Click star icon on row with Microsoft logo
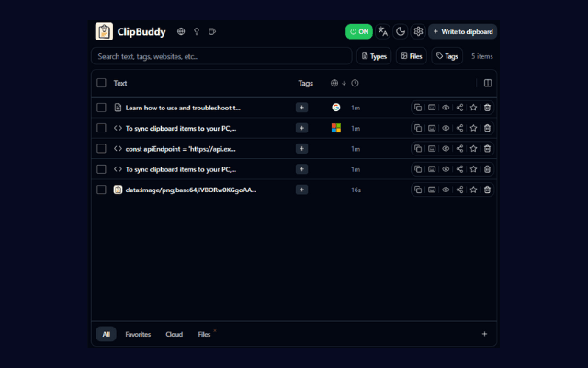 [x=473, y=128]
